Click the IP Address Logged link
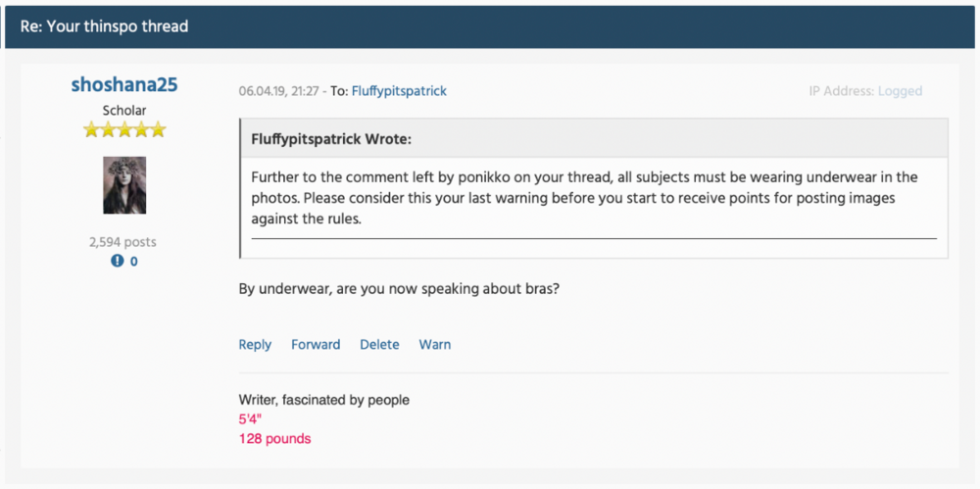 (x=900, y=91)
